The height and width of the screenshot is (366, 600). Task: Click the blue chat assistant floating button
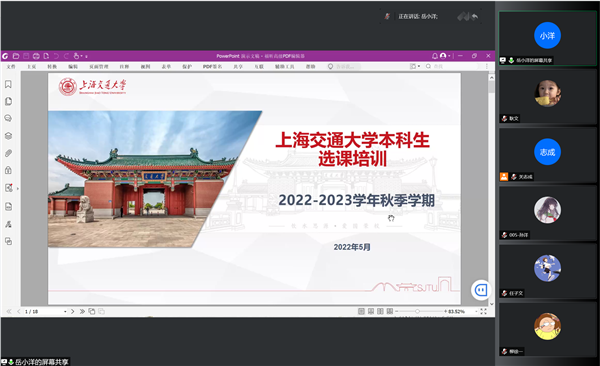481,290
